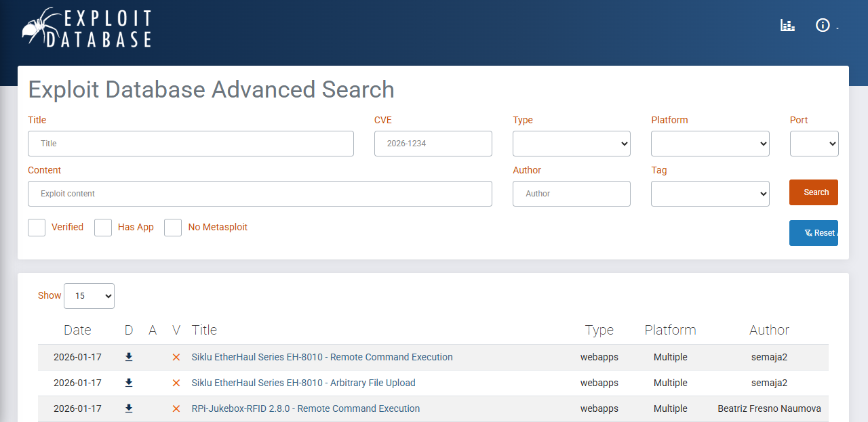The image size is (868, 422).
Task: Open site statistics via the bar chart icon
Action: (787, 25)
